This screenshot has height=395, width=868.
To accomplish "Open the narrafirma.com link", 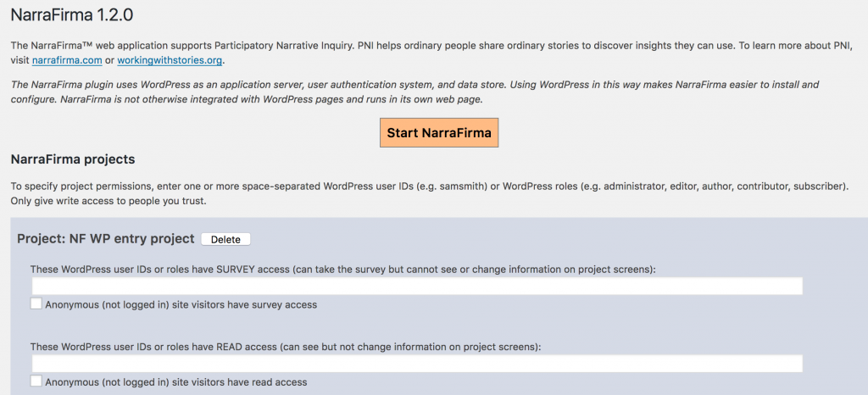I will click(67, 61).
